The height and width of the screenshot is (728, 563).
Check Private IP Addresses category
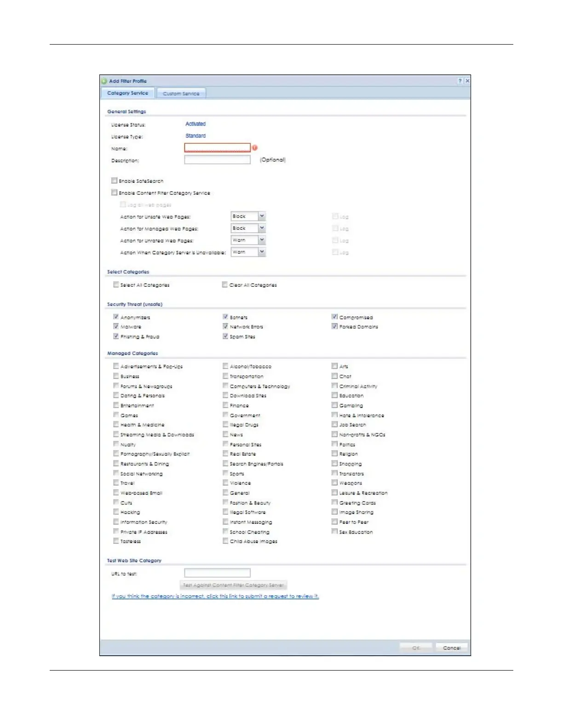pos(116,531)
